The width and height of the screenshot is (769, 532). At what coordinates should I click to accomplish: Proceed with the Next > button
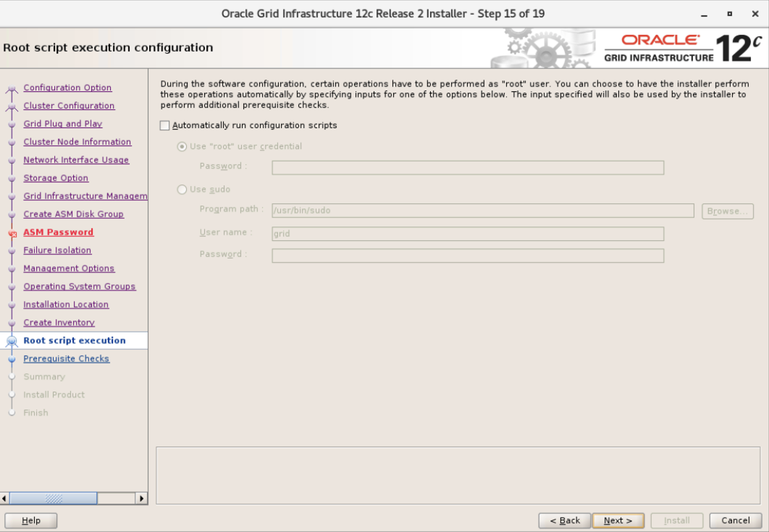point(618,520)
